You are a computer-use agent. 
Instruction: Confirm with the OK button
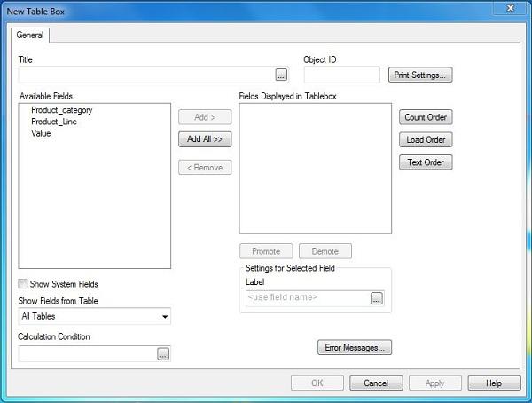317,383
